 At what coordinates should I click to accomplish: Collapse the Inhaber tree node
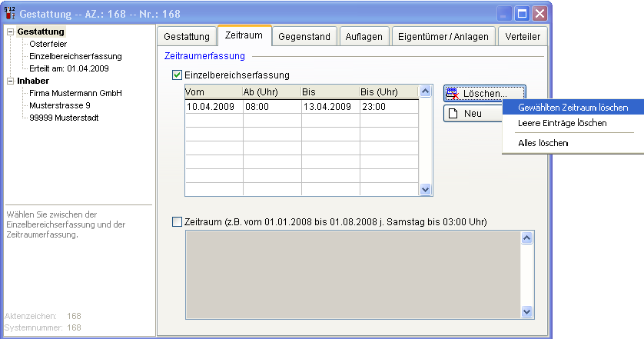(x=10, y=81)
